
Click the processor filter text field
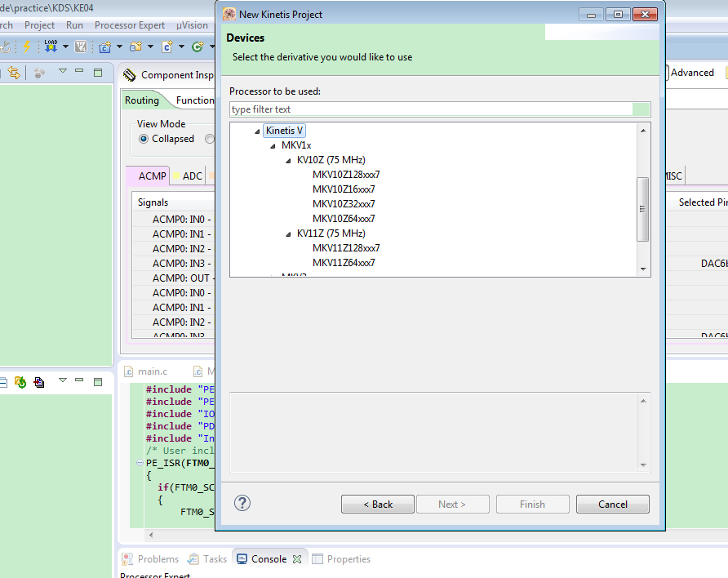[x=440, y=109]
